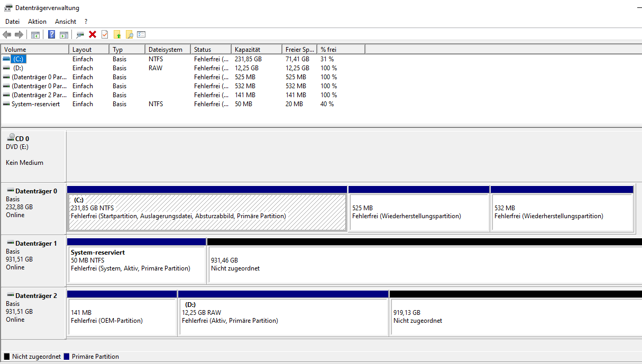Click the rescan disk connection icon
Screen dimensions: 642x364
coord(80,34)
